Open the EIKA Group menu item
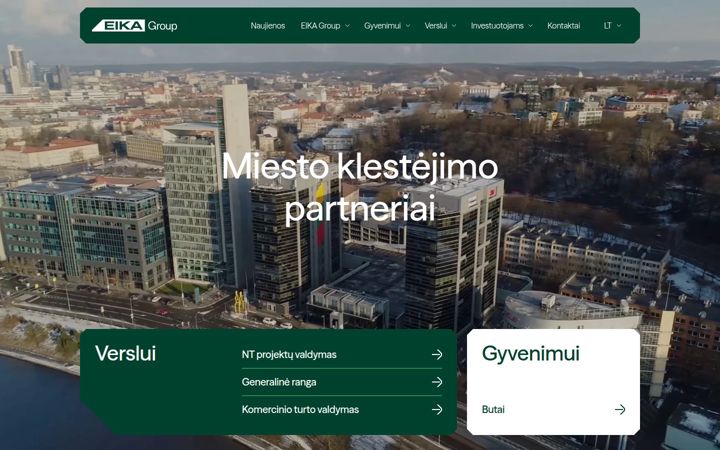 click(320, 26)
